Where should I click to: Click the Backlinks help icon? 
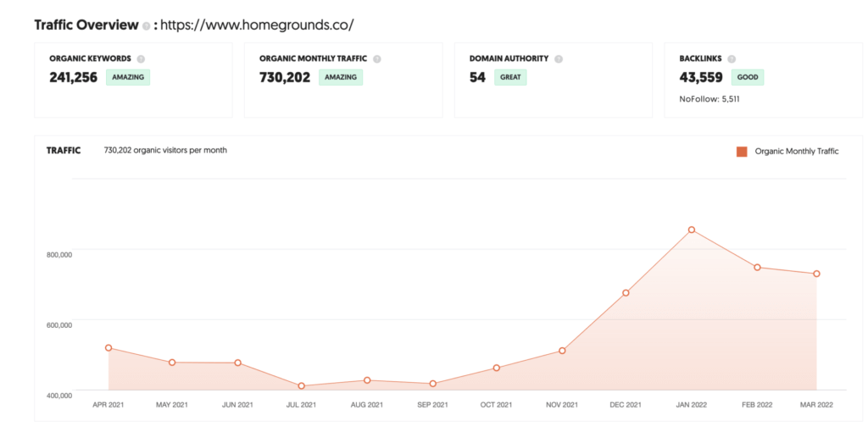point(732,58)
